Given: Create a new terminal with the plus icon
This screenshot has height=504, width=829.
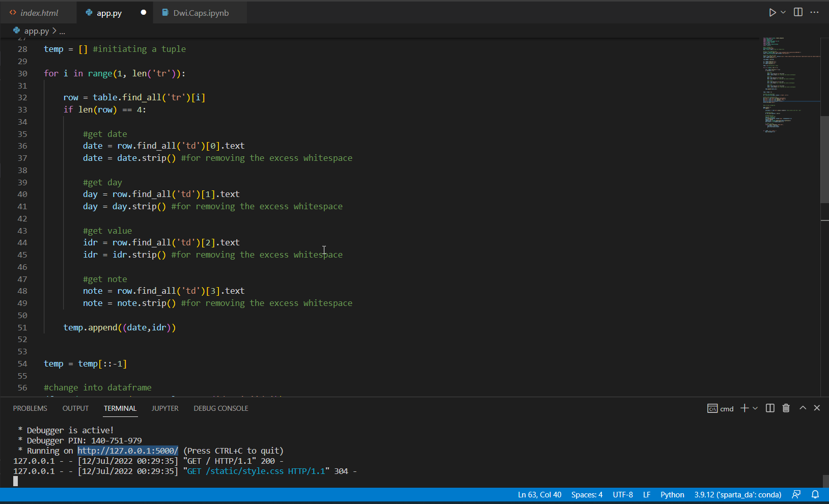Looking at the screenshot, I should (743, 408).
